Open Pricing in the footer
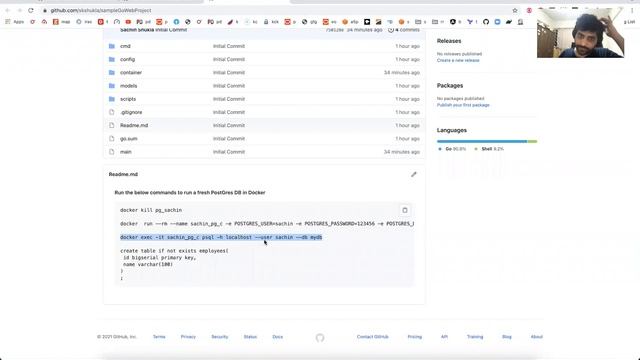Image resolution: width=640 pixels, height=360 pixels. 415,337
